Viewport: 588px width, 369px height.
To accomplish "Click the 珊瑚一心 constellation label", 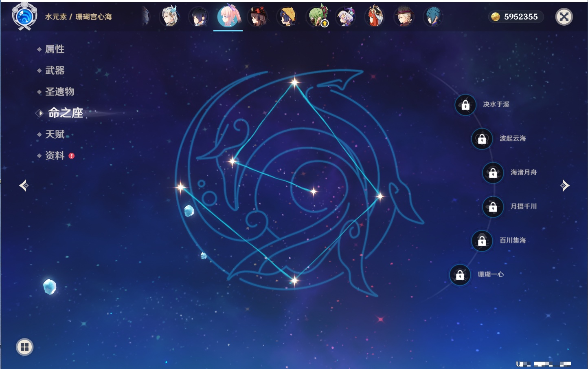I will (x=491, y=274).
